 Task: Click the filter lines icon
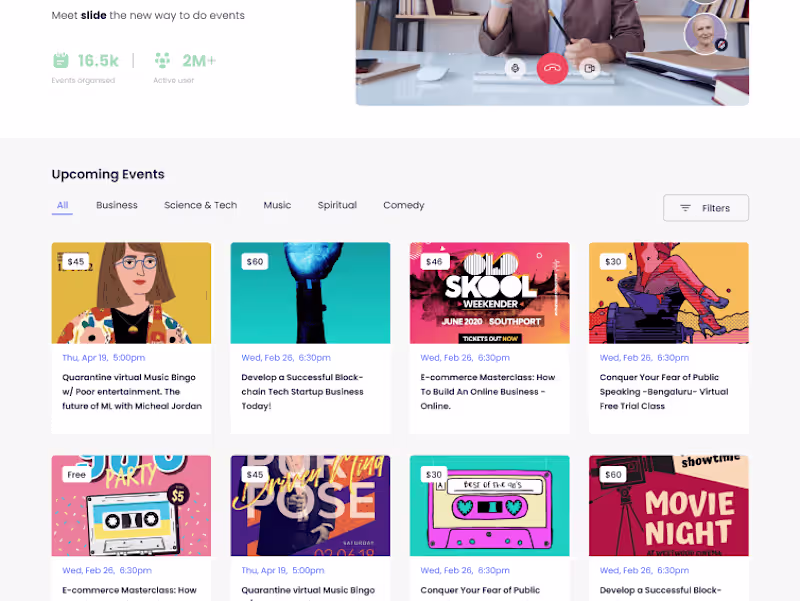(x=685, y=208)
